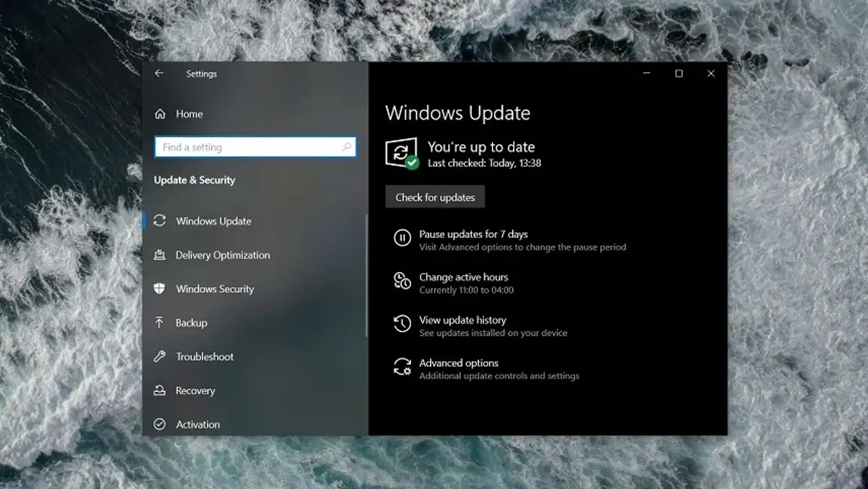868x489 pixels.
Task: Click Windows Update sync arrows sidebar icon
Action: pos(160,221)
